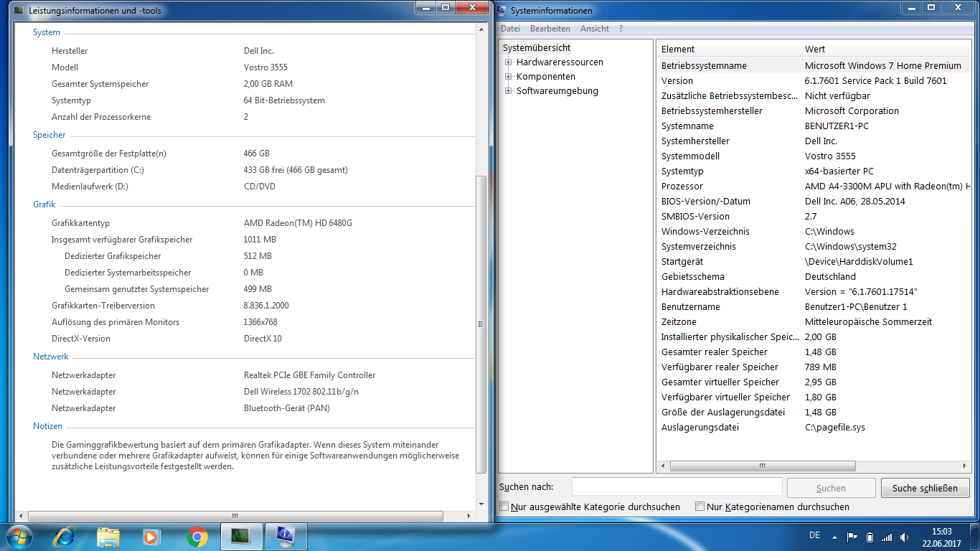980x551 pixels.
Task: Click the Element column header
Action: (x=728, y=49)
